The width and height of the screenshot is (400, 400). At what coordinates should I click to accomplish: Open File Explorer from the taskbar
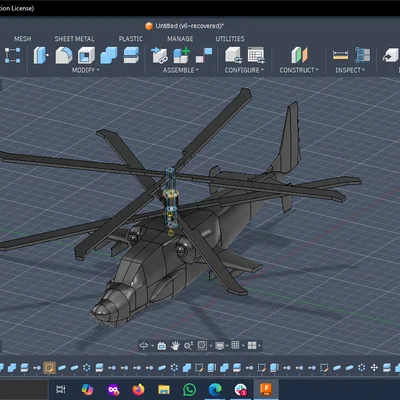point(164,389)
